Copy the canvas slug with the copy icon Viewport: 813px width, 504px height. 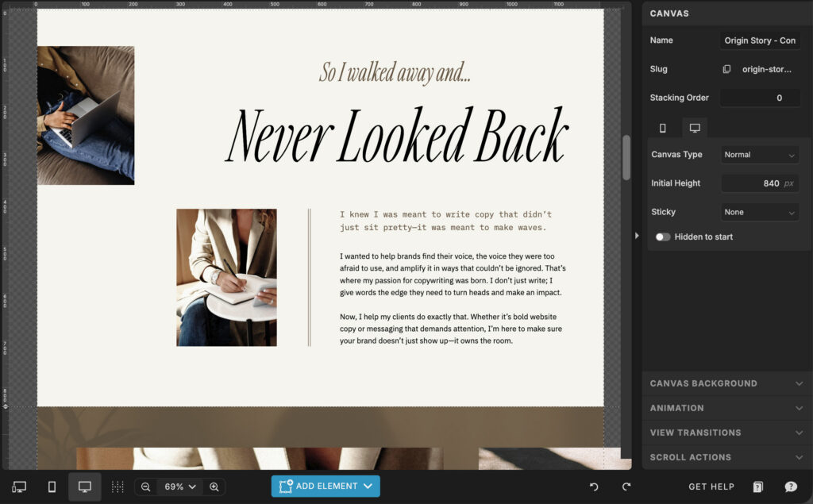(x=726, y=69)
